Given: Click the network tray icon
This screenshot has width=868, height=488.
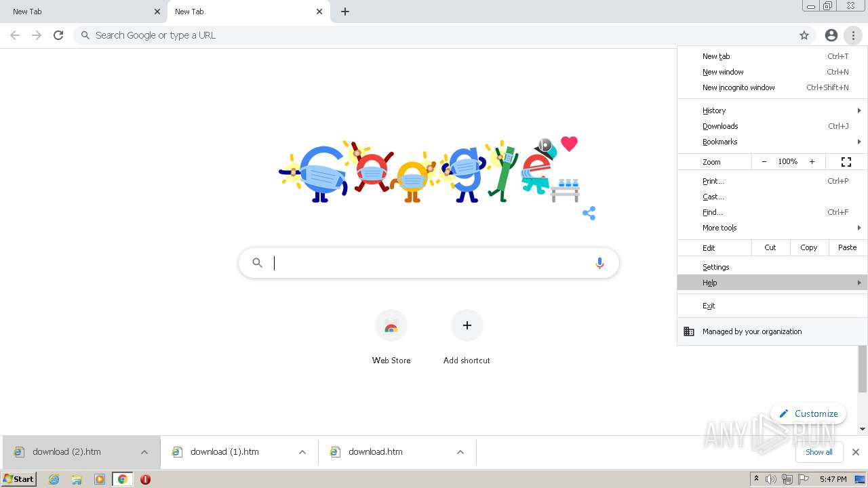Looking at the screenshot, I should pyautogui.click(x=787, y=479).
